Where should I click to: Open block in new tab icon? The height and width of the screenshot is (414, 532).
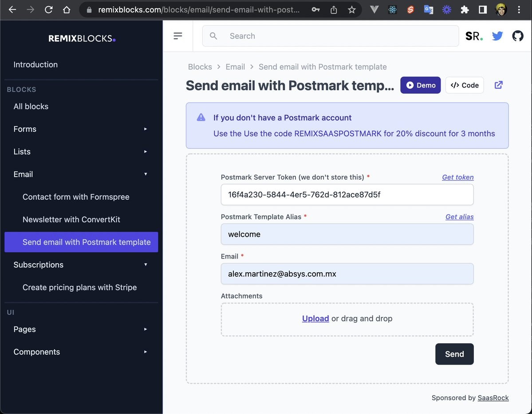click(498, 85)
